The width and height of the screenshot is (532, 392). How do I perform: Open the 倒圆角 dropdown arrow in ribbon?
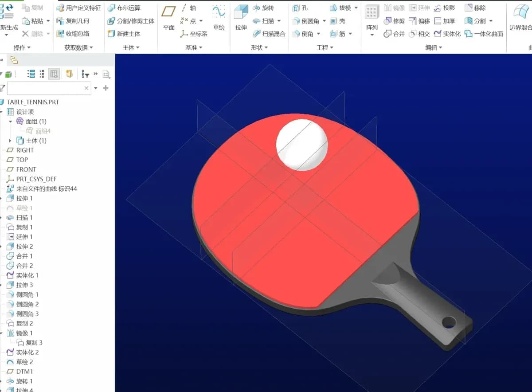coord(324,21)
